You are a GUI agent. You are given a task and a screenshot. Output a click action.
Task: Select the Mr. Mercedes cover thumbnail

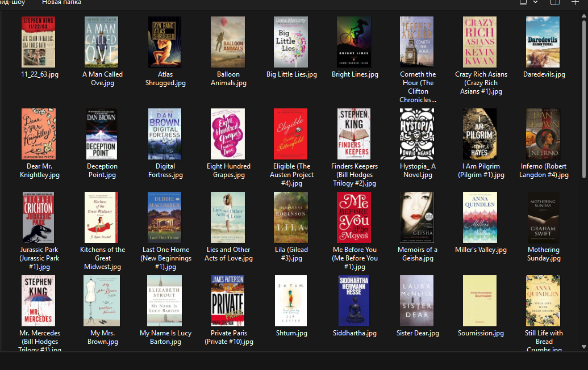tap(38, 301)
